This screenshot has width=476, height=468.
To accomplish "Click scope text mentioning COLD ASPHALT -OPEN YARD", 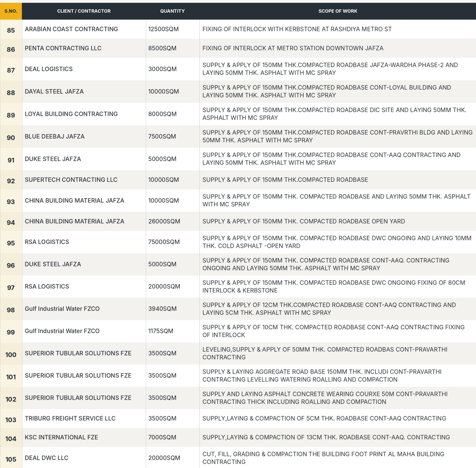I will pyautogui.click(x=337, y=242).
